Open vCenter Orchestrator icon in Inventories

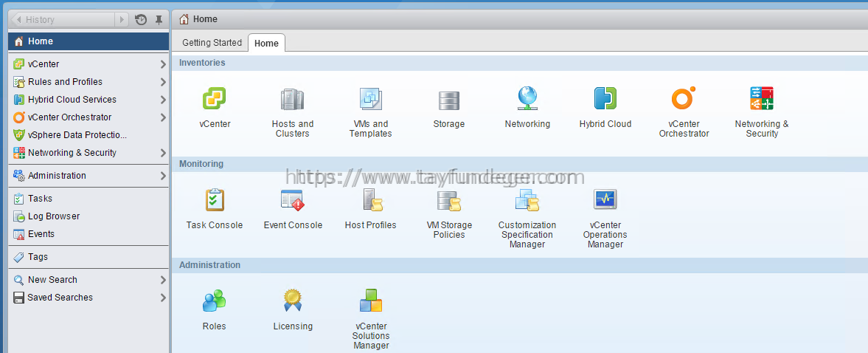683,98
